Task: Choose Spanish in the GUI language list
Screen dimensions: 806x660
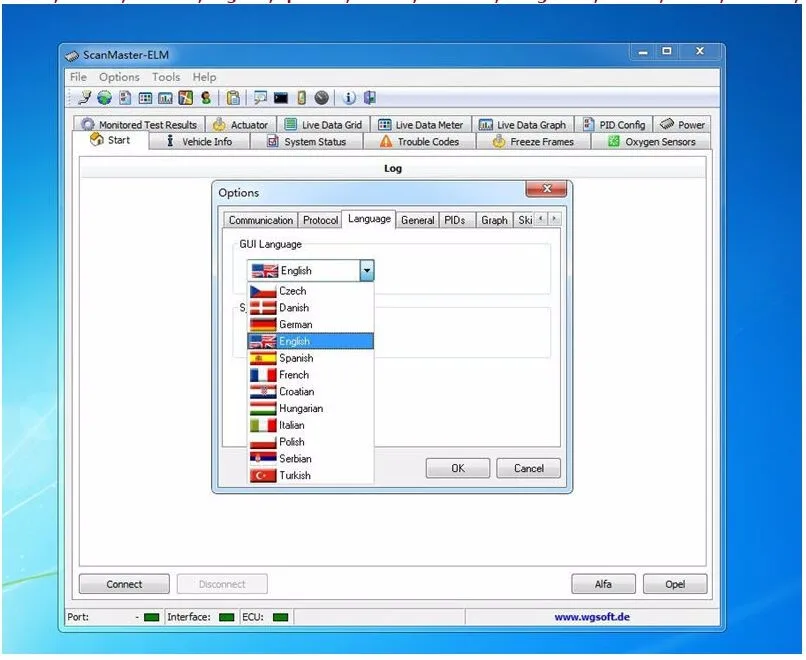Action: [296, 357]
